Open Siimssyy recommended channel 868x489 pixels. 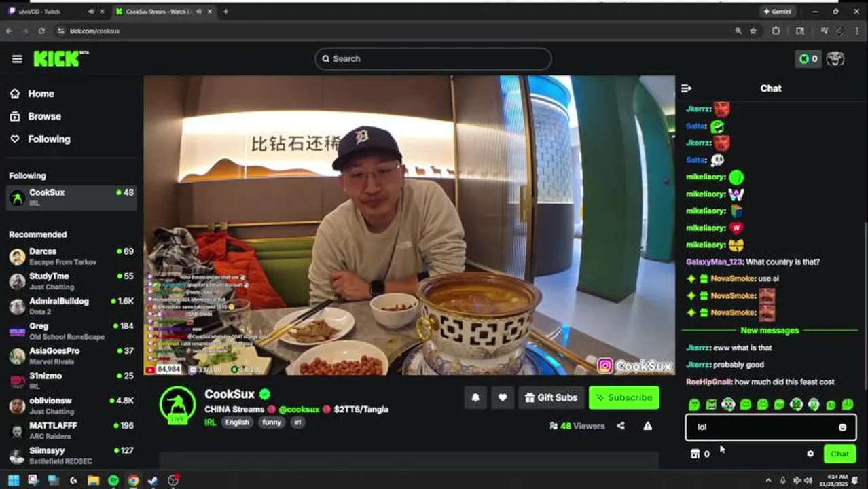71,456
